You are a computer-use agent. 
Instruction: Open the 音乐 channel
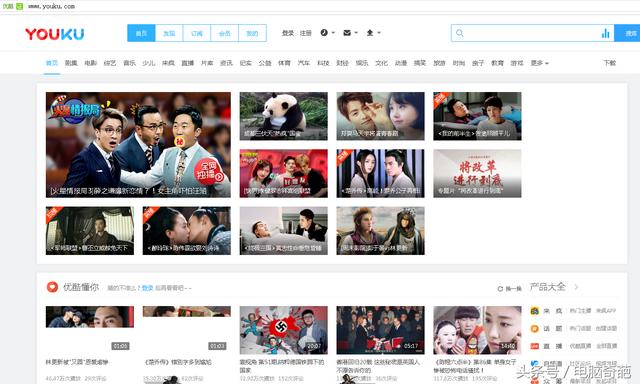(129, 63)
